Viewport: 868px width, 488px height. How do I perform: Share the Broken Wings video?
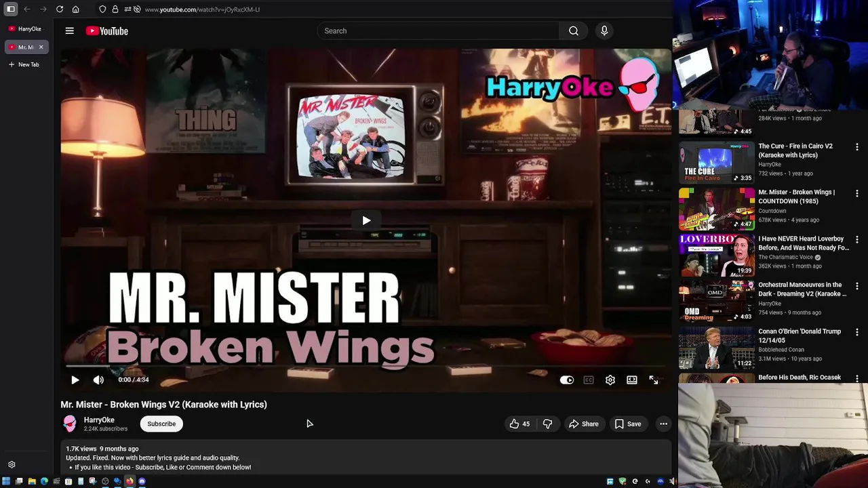tap(584, 424)
